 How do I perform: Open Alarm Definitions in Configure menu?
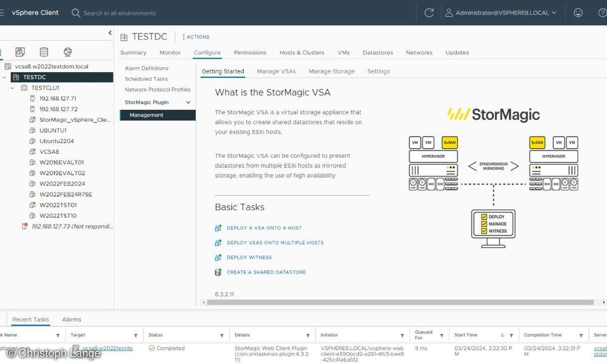[x=147, y=68]
